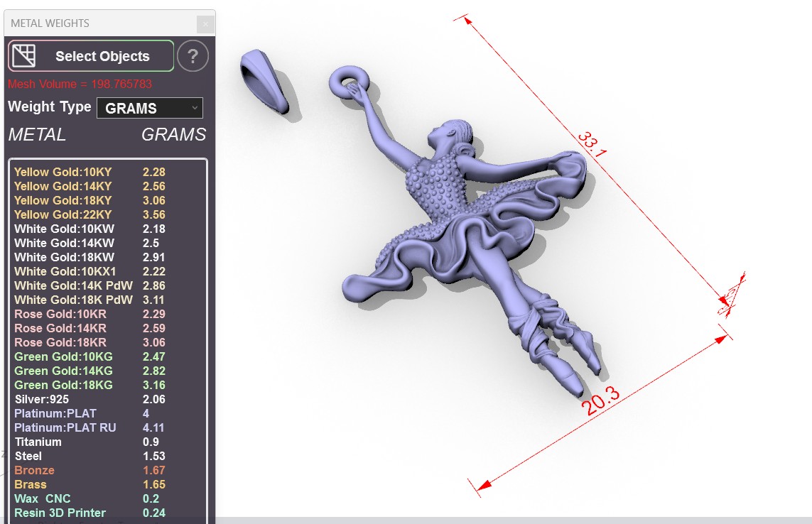Select the White Gold:10KX1 row
812x524 pixels.
(108, 271)
